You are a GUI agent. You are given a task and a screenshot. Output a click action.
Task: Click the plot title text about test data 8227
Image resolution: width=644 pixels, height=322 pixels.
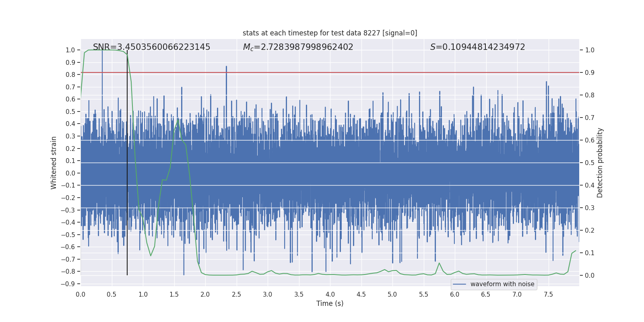click(x=330, y=33)
